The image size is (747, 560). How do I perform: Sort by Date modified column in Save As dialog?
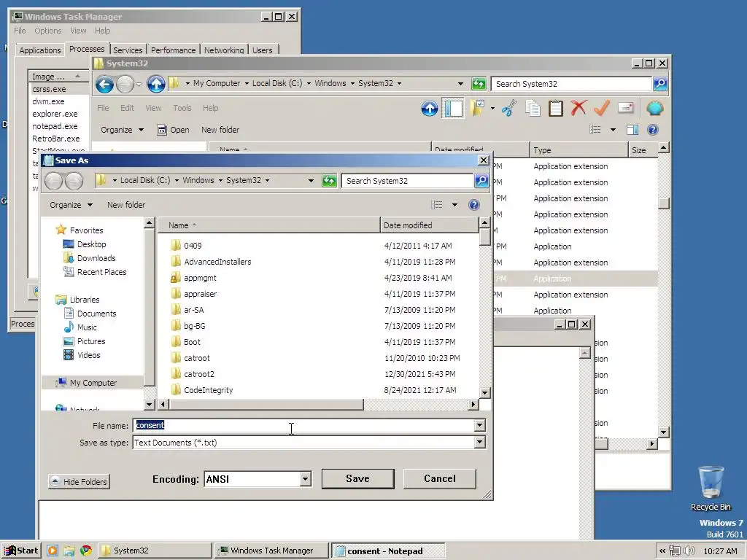click(429, 225)
